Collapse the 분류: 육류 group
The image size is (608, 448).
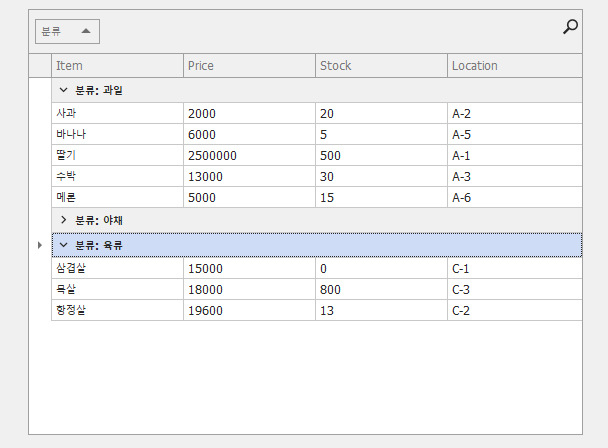tap(64, 245)
